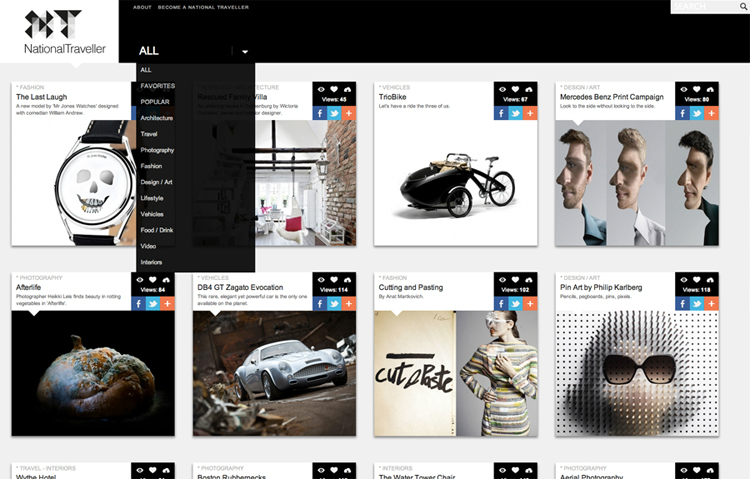Choose Photography category from the menu
The image size is (750, 479).
(157, 150)
